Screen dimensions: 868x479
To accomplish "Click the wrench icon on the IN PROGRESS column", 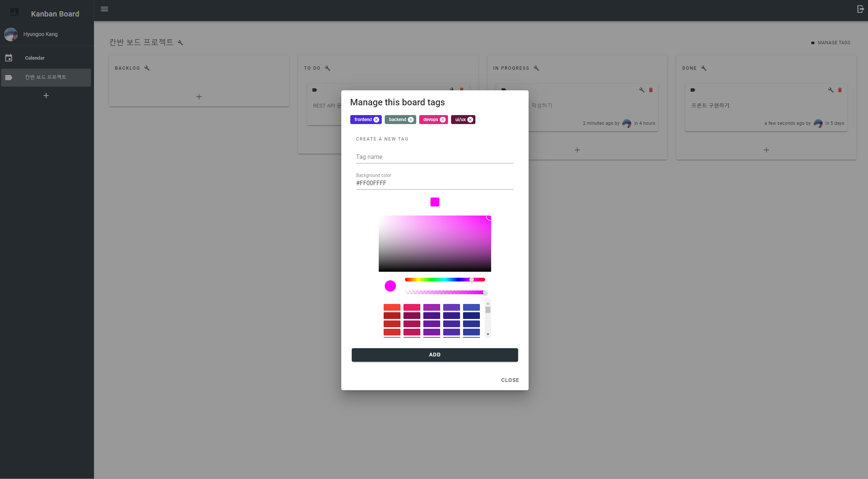I will click(536, 68).
